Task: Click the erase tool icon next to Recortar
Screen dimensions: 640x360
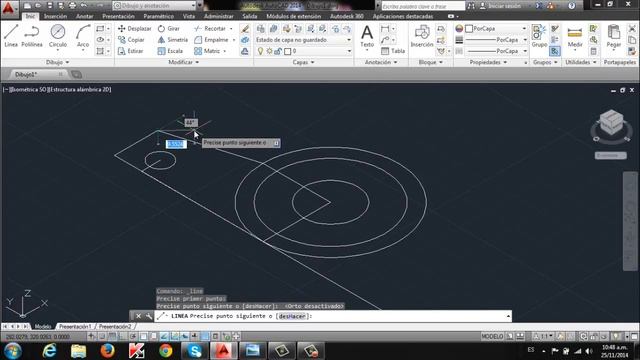Action: pyautogui.click(x=245, y=29)
